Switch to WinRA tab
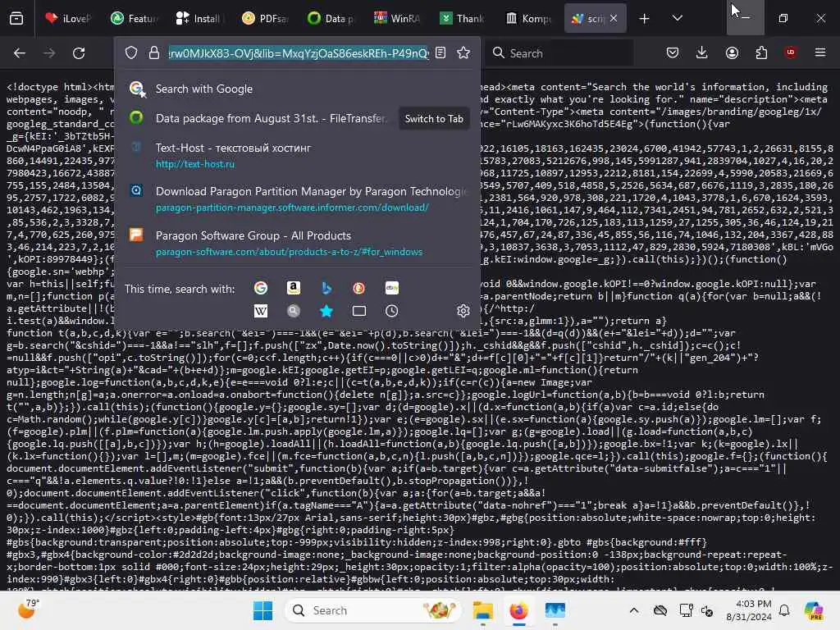This screenshot has height=630, width=840. 396,18
